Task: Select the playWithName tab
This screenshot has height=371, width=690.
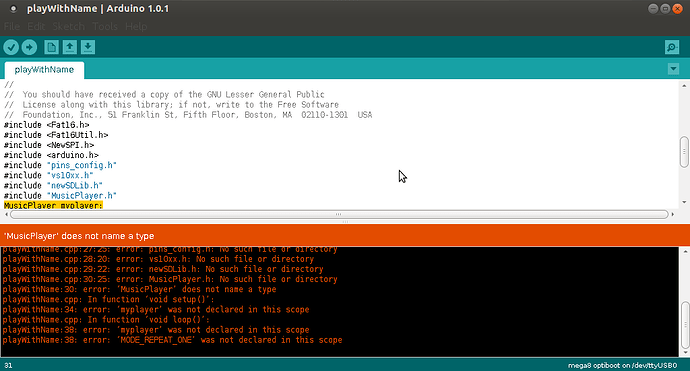Action: pyautogui.click(x=44, y=70)
